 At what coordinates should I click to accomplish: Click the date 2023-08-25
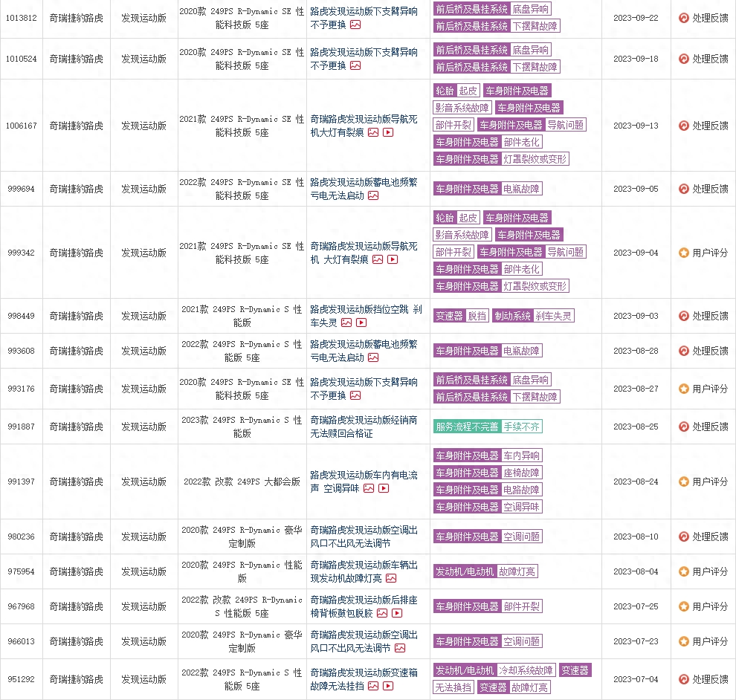636,427
